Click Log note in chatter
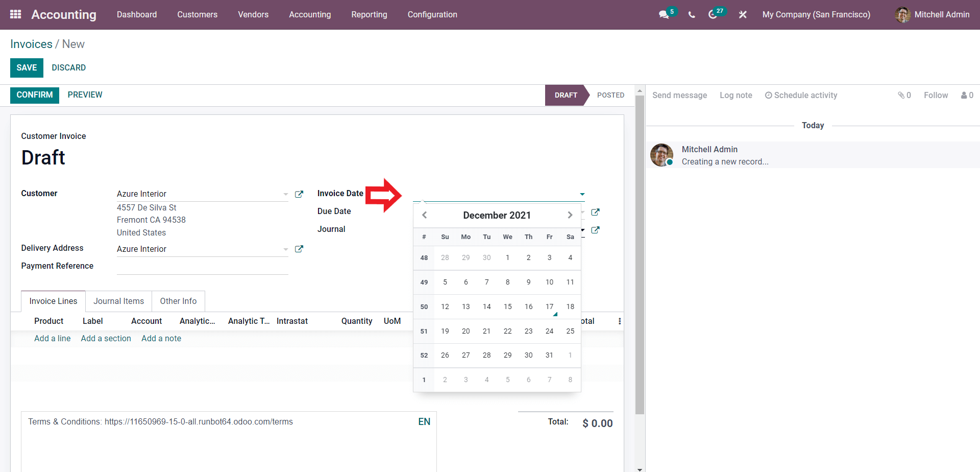 736,95
